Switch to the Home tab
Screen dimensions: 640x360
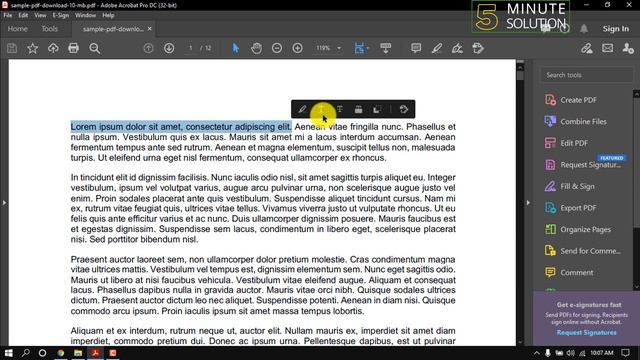pyautogui.click(x=18, y=29)
